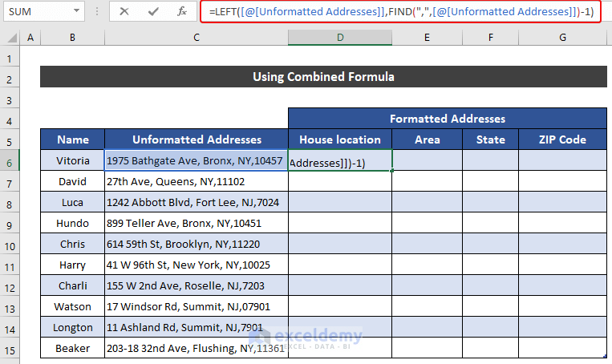Image resolution: width=612 pixels, height=364 pixels.
Task: Select column G header
Action: coord(563,38)
